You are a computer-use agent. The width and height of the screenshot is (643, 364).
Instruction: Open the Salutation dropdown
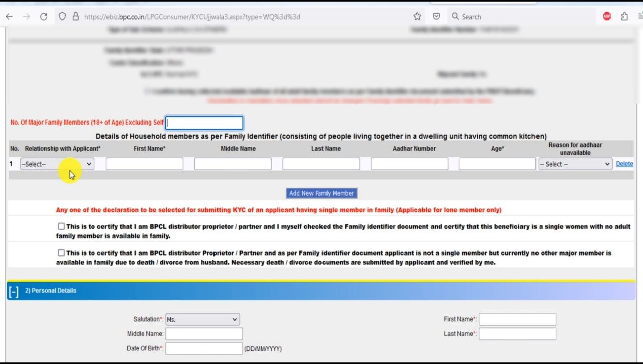click(202, 319)
